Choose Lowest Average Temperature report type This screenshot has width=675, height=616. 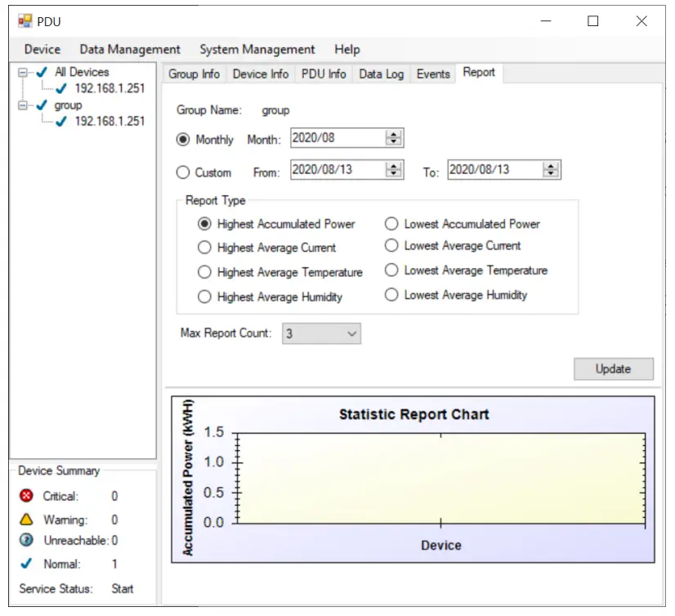click(x=391, y=270)
